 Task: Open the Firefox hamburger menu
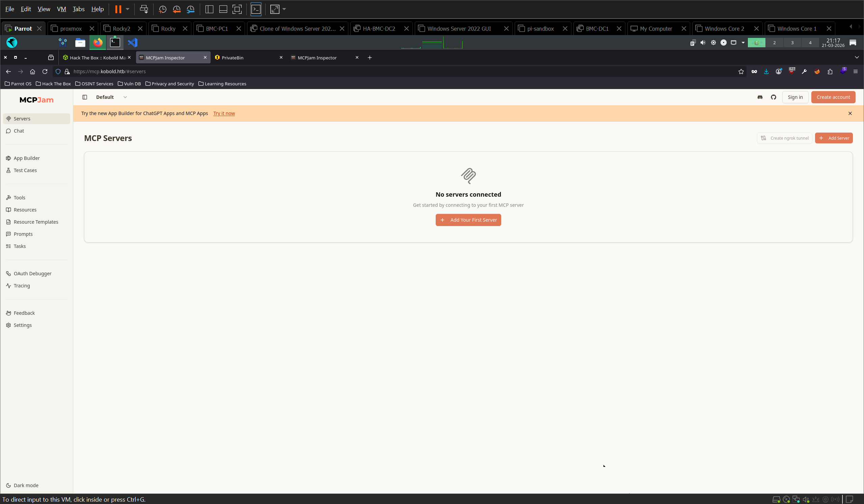855,71
